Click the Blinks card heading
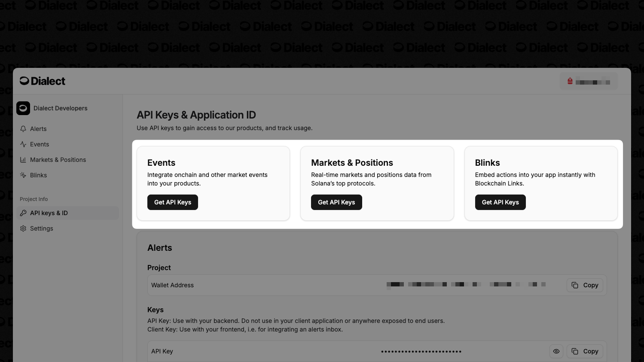 click(488, 163)
